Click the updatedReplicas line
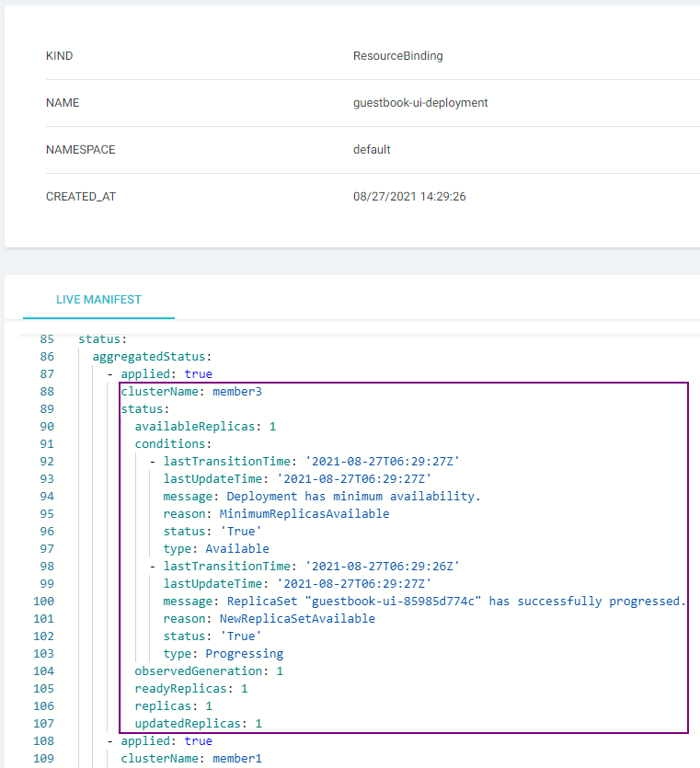Image resolution: width=700 pixels, height=768 pixels. click(x=198, y=724)
